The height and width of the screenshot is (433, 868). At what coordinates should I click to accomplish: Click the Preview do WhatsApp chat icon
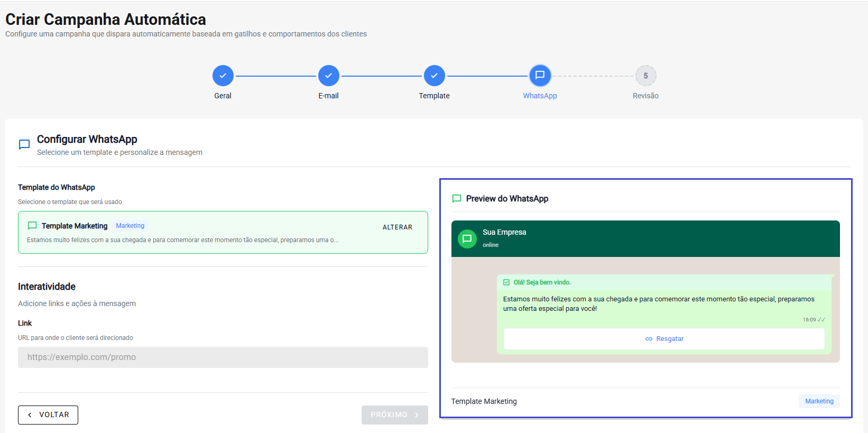point(457,199)
